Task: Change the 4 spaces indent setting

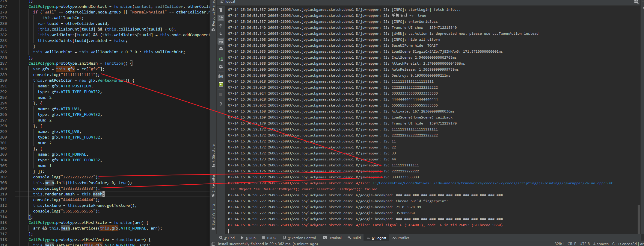Action: tap(601, 244)
